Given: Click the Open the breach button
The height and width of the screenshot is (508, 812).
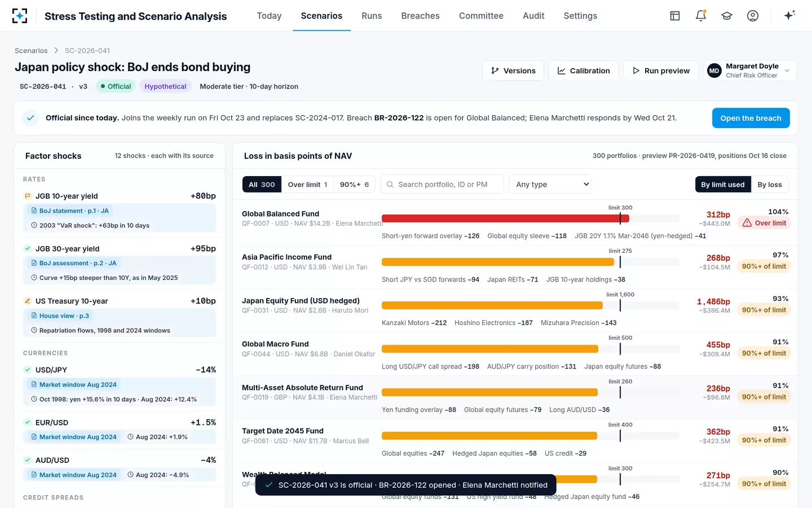Looking at the screenshot, I should tap(751, 118).
